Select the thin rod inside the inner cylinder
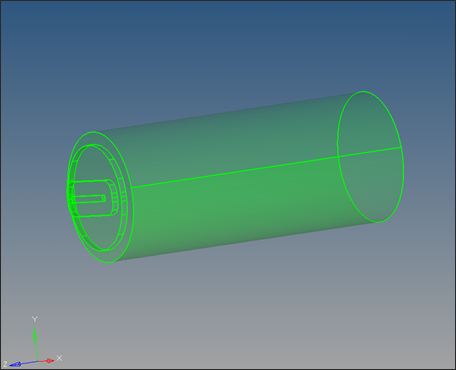 (88, 199)
